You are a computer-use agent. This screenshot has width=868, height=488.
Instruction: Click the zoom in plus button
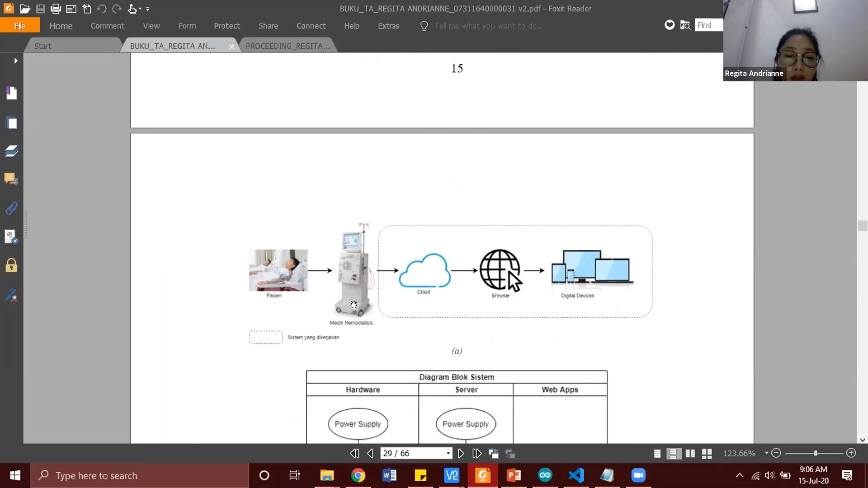coord(851,453)
